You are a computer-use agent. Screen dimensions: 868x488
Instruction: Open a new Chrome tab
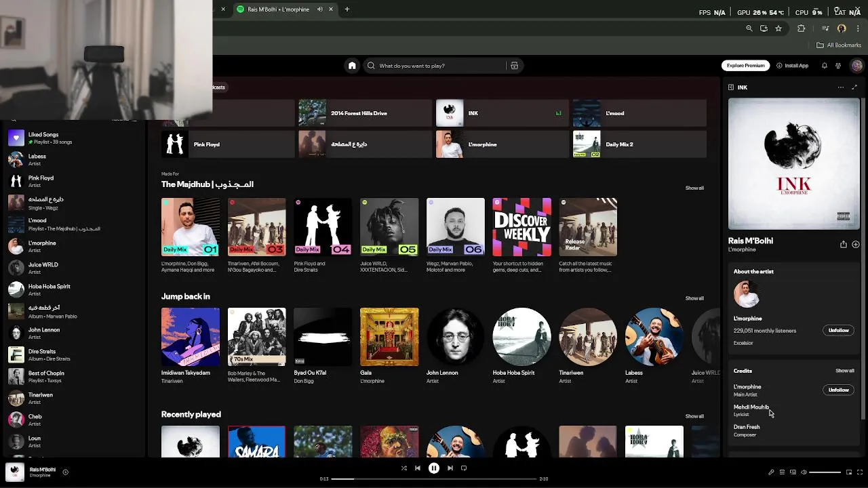tap(347, 9)
